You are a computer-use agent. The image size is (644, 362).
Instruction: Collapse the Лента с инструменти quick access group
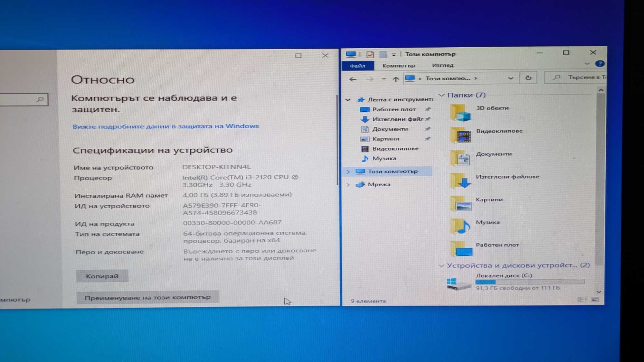(348, 100)
